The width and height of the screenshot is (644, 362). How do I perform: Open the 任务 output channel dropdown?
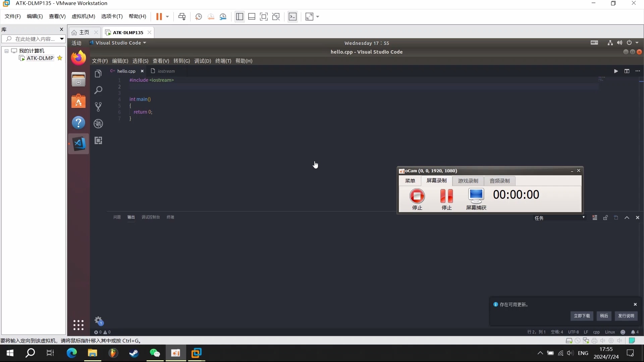[x=559, y=218]
